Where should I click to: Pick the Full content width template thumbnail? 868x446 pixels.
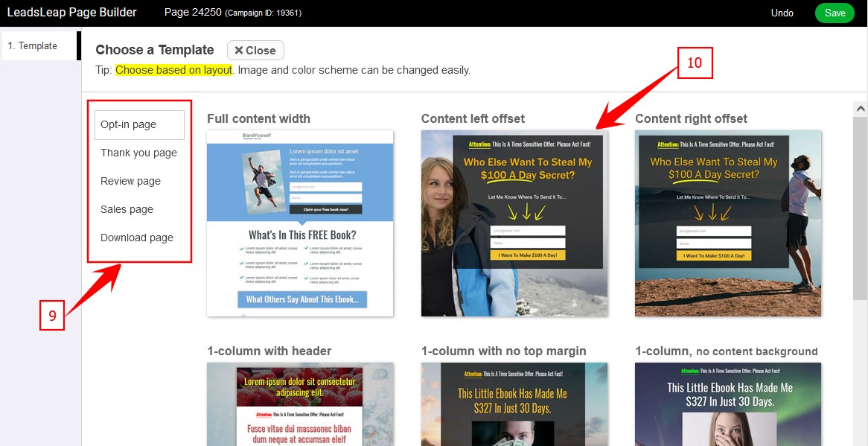click(300, 223)
